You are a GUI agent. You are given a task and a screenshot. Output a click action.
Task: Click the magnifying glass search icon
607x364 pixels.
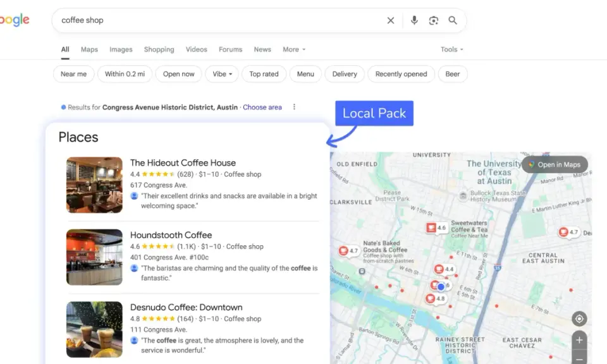(453, 20)
